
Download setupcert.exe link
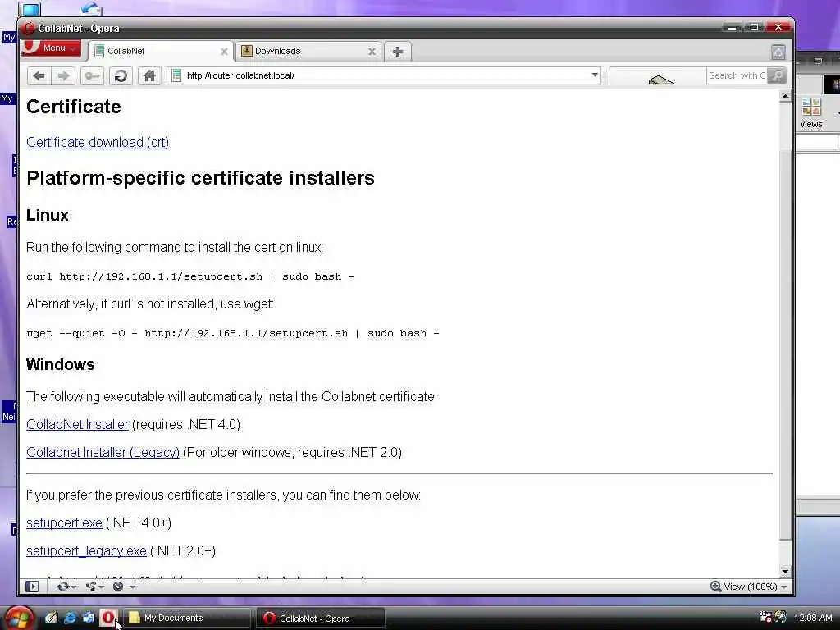coord(64,523)
